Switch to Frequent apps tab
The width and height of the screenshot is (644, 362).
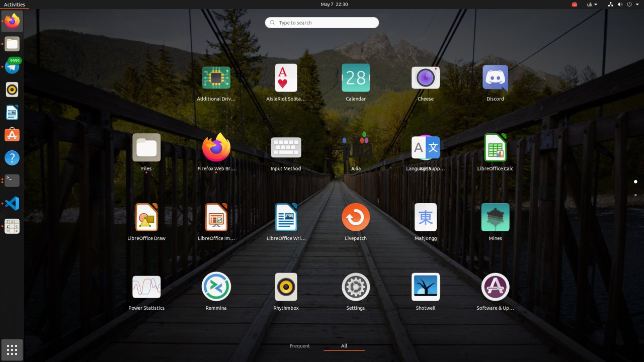pyautogui.click(x=300, y=346)
